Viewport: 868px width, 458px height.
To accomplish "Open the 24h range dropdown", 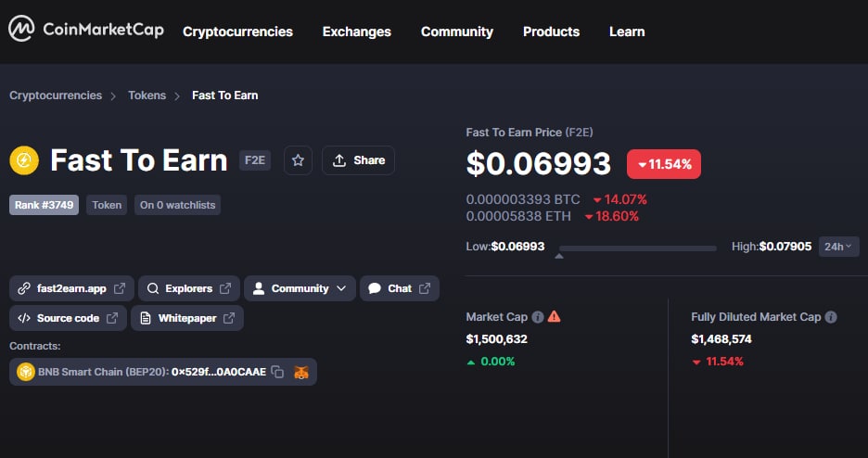I will click(x=838, y=246).
